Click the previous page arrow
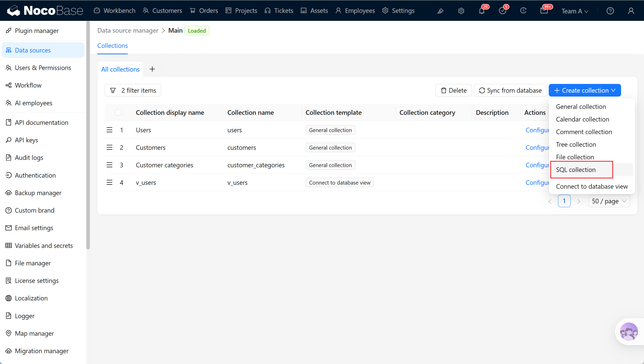Viewport: 644px width, 364px height. (550, 201)
